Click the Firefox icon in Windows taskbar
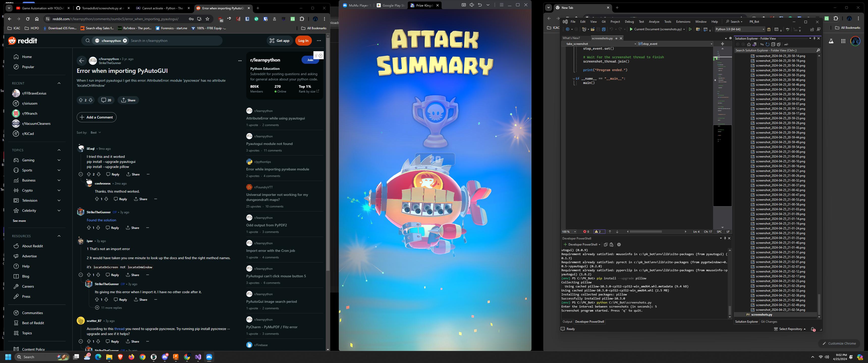The width and height of the screenshot is (868, 363). point(131,357)
